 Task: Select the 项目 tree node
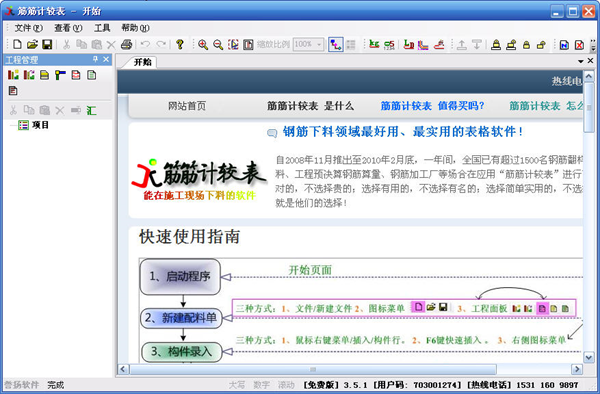tap(40, 125)
